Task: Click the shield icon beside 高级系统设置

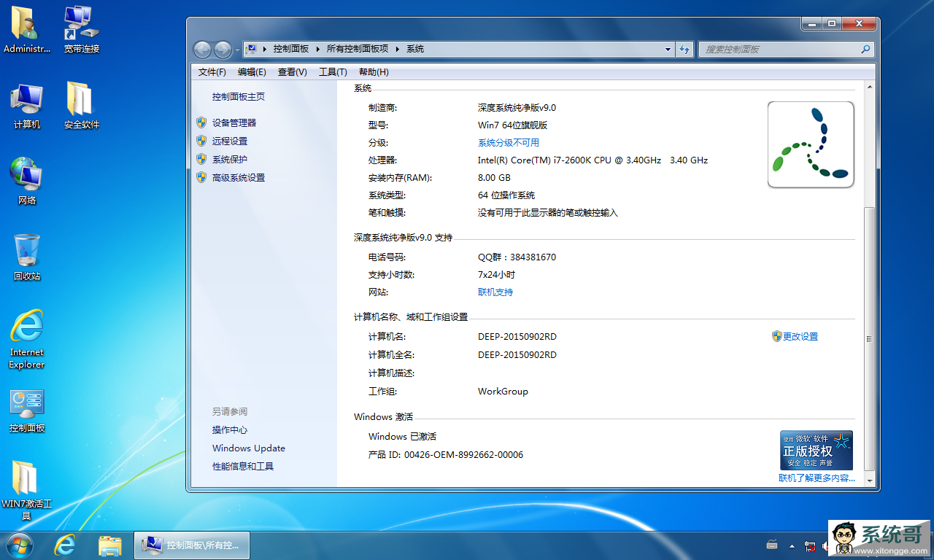Action: tap(201, 177)
